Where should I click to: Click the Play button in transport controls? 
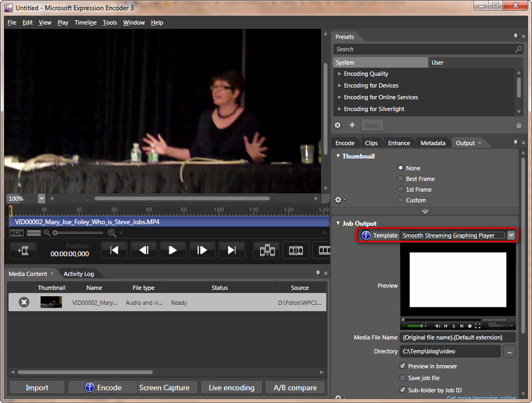pos(173,250)
